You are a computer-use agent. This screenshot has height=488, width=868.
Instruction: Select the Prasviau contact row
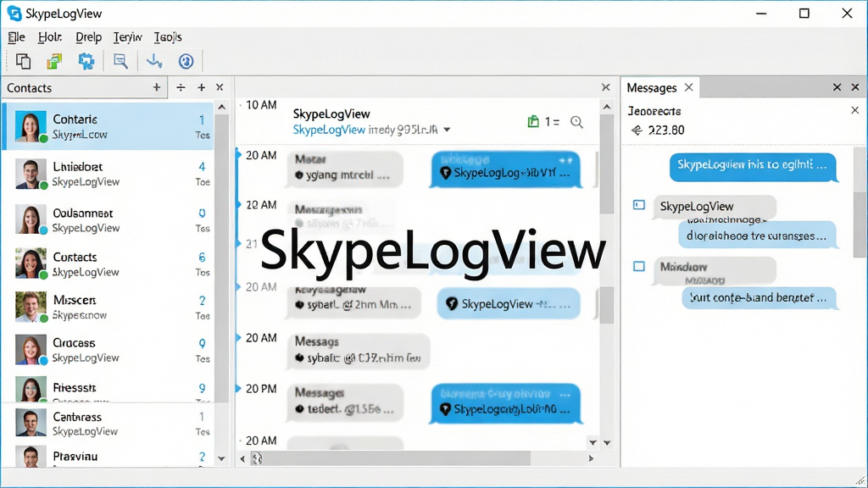109,457
